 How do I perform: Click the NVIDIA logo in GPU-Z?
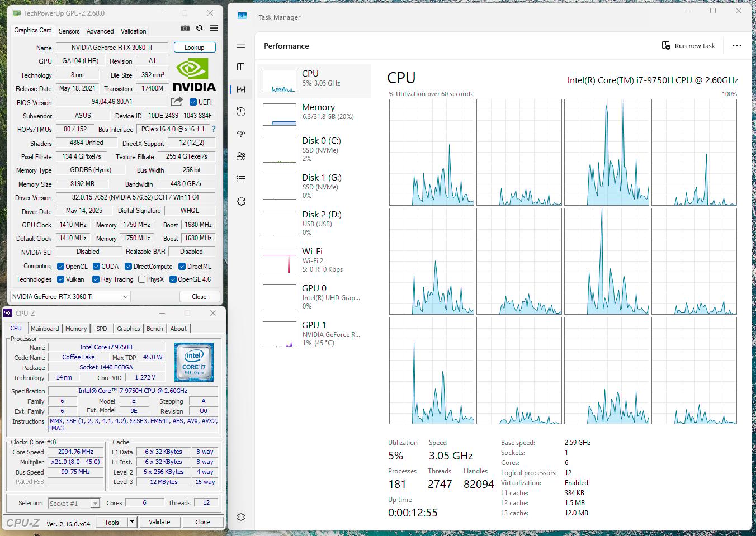194,74
